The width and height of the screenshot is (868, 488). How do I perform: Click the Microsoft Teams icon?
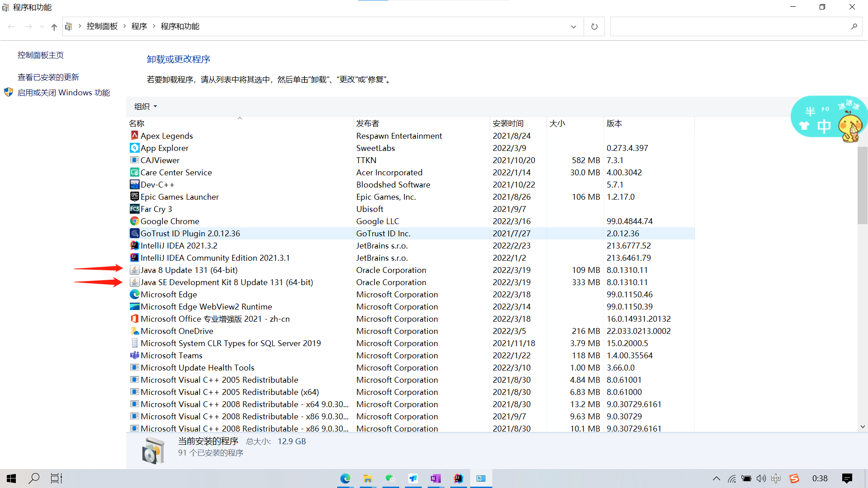[134, 355]
